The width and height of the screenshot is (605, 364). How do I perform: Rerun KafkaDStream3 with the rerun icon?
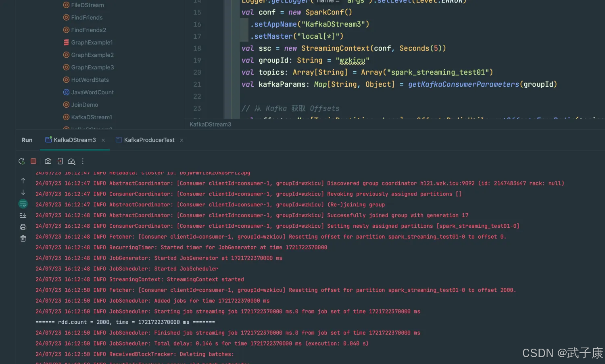(x=22, y=161)
